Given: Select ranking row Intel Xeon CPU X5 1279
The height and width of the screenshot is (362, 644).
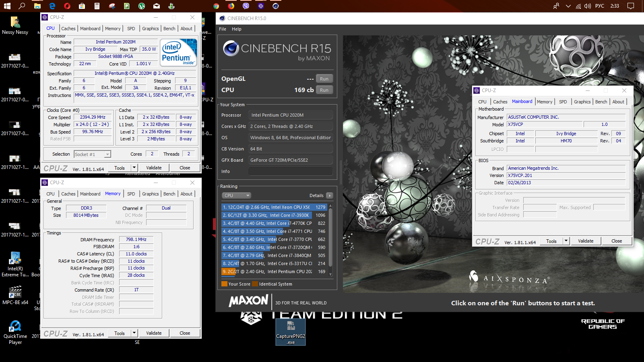Looking at the screenshot, I should click(x=274, y=207).
